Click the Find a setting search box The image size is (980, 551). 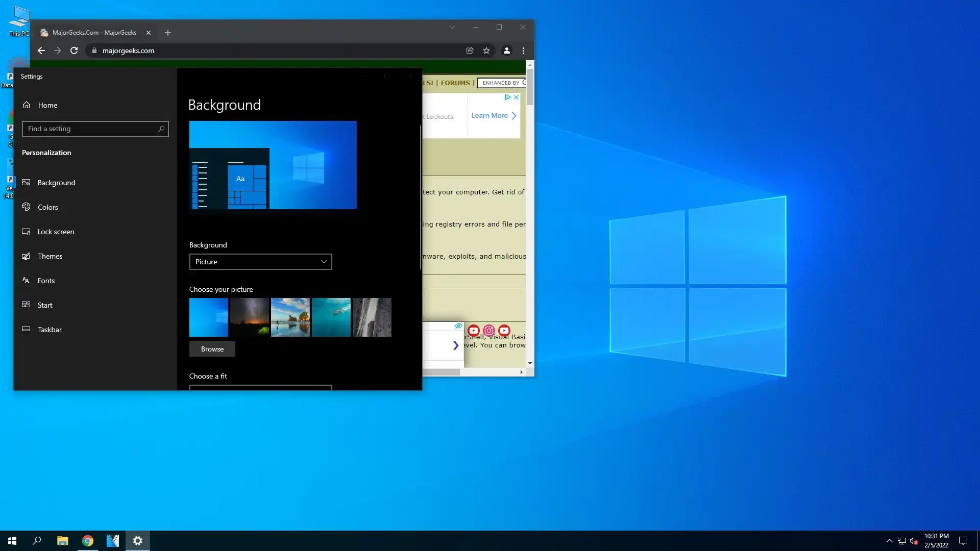coord(92,129)
